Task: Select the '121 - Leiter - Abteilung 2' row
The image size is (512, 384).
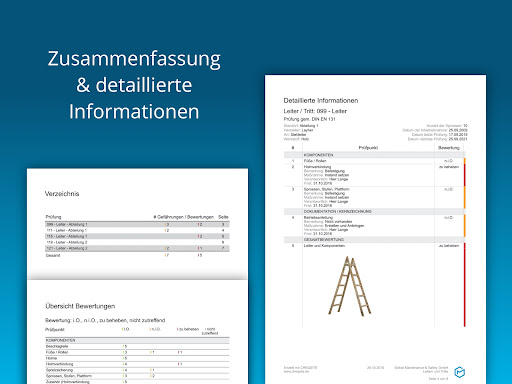Action: [137, 248]
